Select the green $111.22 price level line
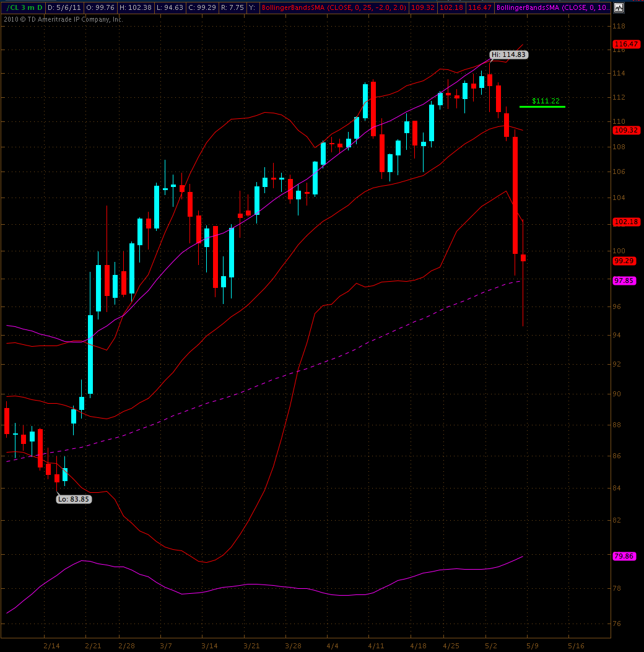 pos(542,106)
